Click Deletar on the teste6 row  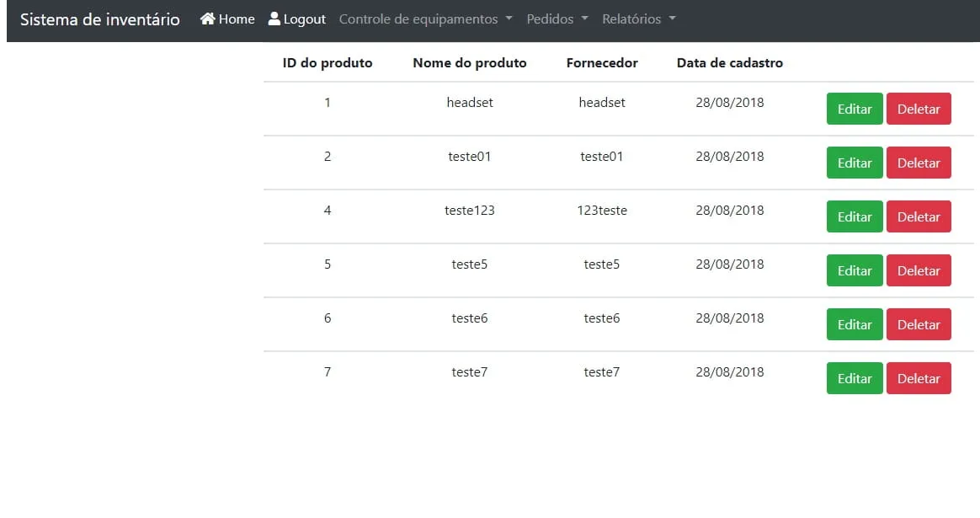919,324
